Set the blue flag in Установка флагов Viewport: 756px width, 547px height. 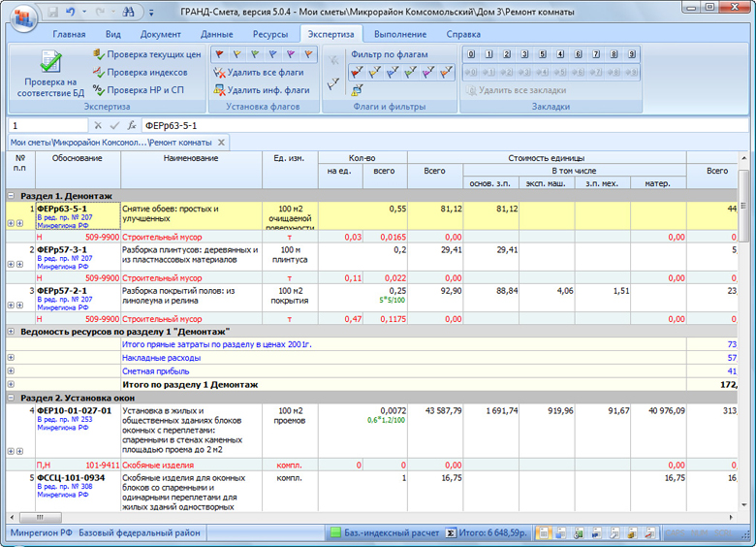tap(273, 54)
